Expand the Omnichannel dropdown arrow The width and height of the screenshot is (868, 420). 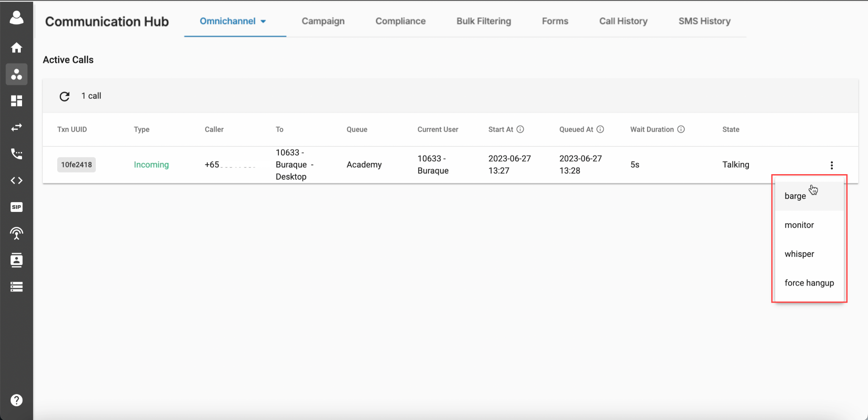pos(263,21)
